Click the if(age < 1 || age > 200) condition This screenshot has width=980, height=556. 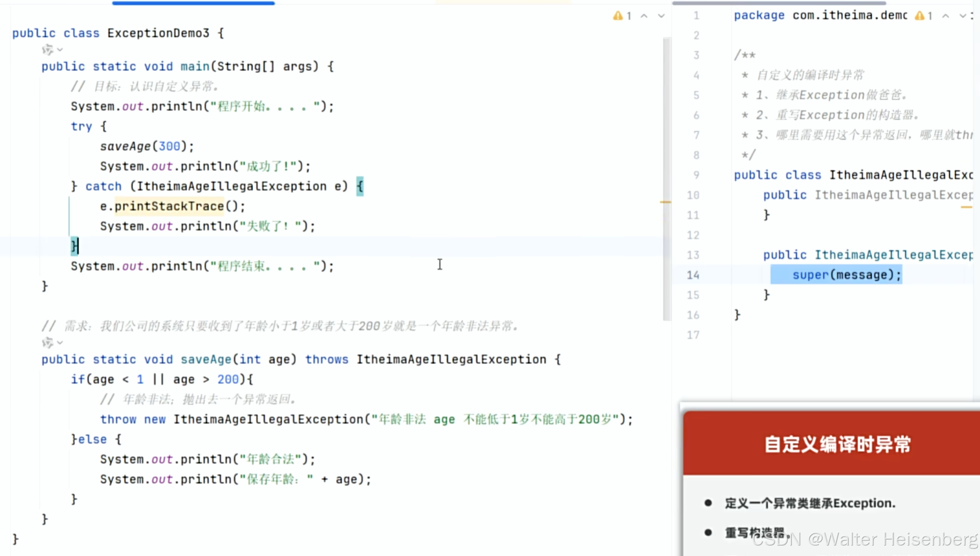(162, 379)
